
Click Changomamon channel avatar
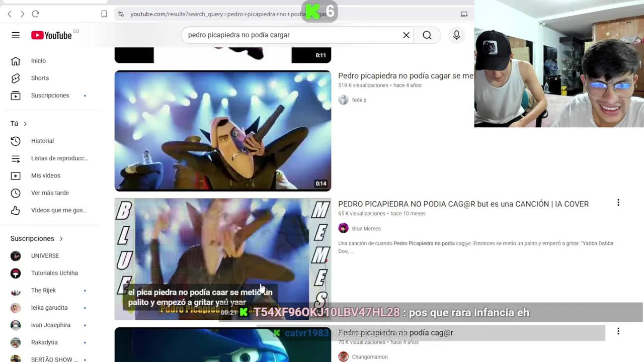pos(343,356)
